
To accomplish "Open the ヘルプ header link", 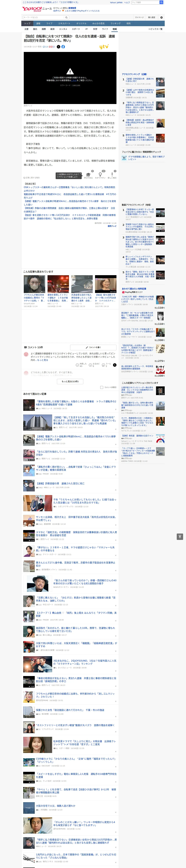I will pyautogui.click(x=127, y=2).
